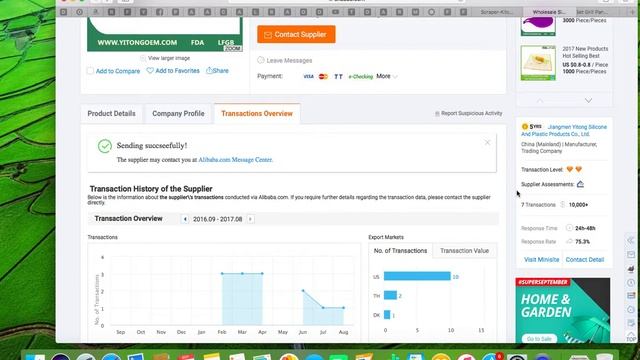Click the August data point on chart
The image size is (640, 360).
343,308
